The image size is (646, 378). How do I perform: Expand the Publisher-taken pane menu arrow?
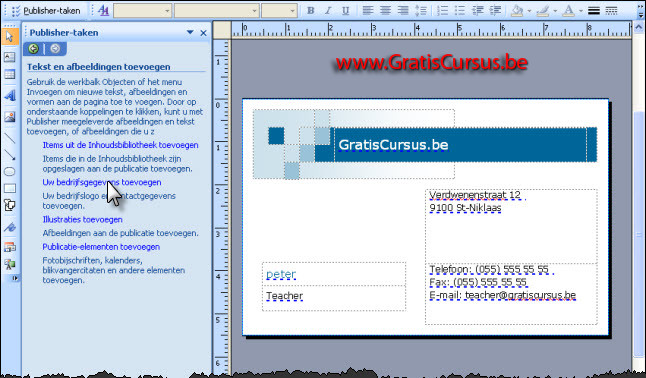[190, 32]
